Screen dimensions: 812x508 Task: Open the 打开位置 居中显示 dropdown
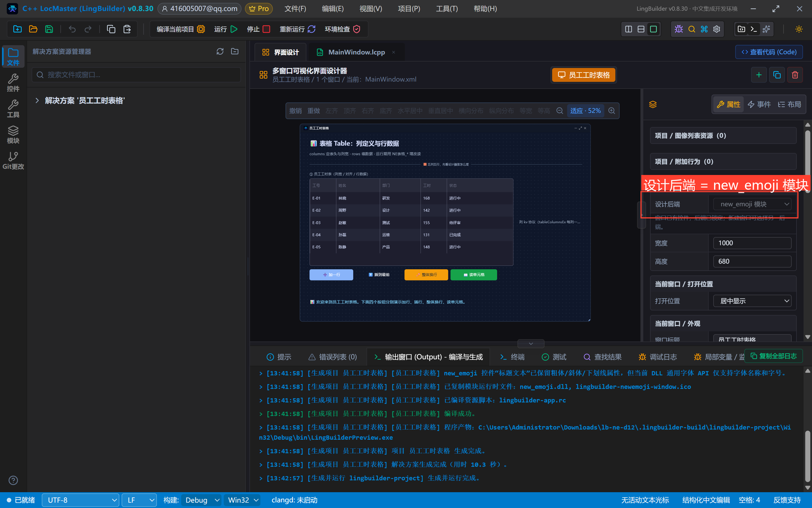(x=752, y=301)
